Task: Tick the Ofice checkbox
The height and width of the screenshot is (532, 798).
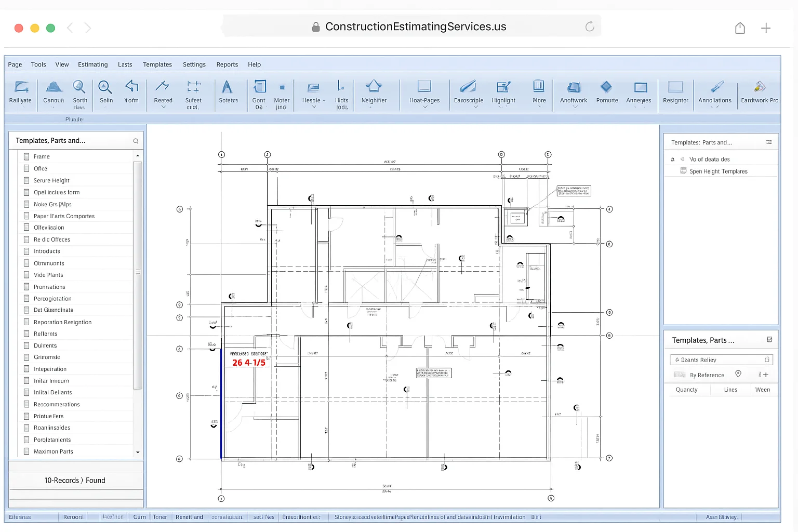Action: (x=26, y=168)
